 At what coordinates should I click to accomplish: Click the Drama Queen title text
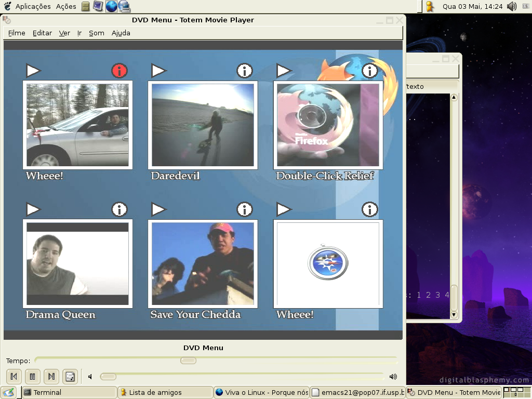[x=61, y=314]
